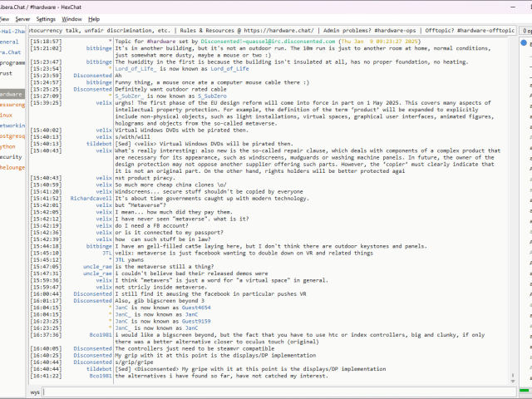Click the ops count label in userlist

tap(526, 30)
